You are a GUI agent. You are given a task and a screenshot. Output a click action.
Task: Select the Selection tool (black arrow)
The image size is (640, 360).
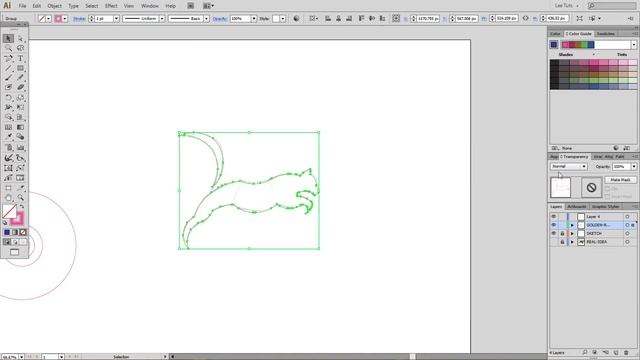[x=9, y=38]
